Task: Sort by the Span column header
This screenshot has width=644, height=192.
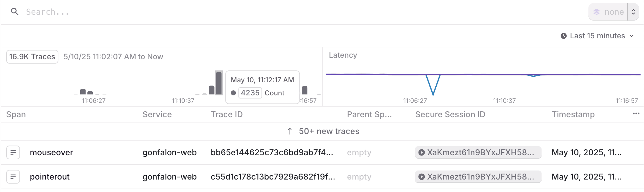Action: pyautogui.click(x=16, y=114)
